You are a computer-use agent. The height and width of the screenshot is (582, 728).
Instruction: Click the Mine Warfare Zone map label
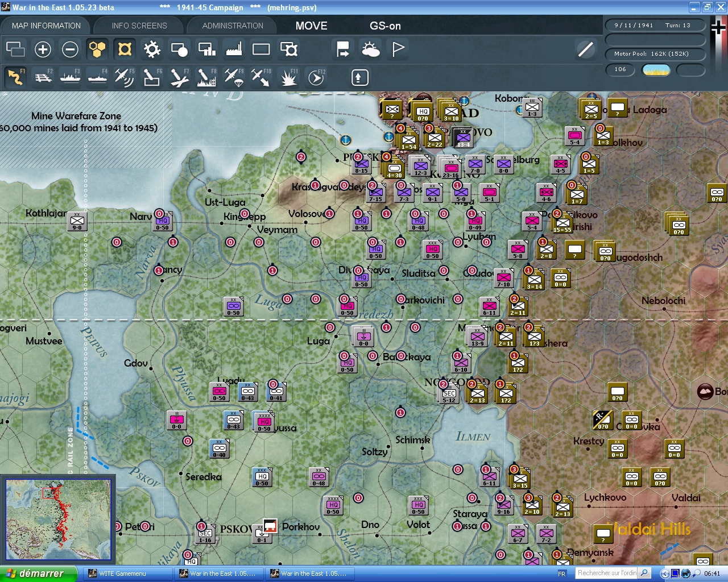(76, 116)
